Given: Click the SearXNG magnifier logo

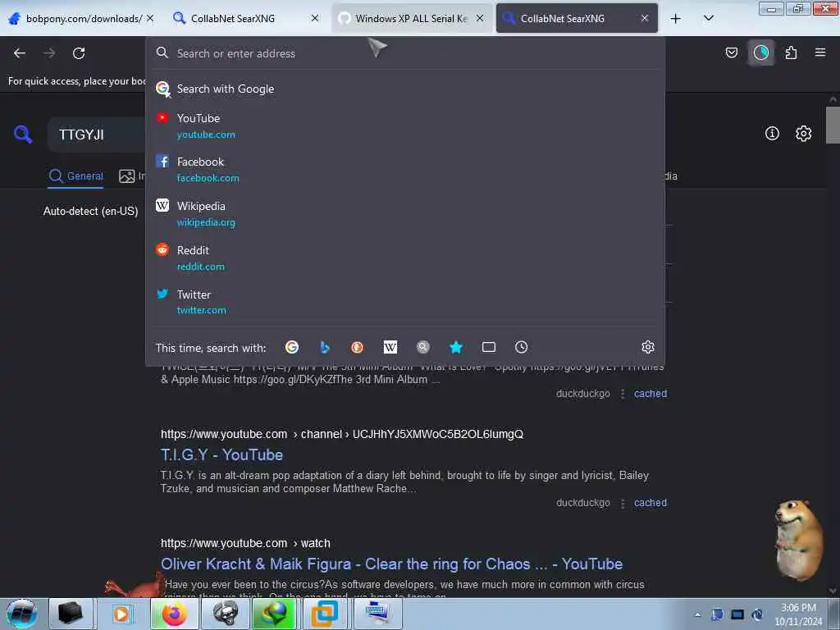Looking at the screenshot, I should (23, 134).
